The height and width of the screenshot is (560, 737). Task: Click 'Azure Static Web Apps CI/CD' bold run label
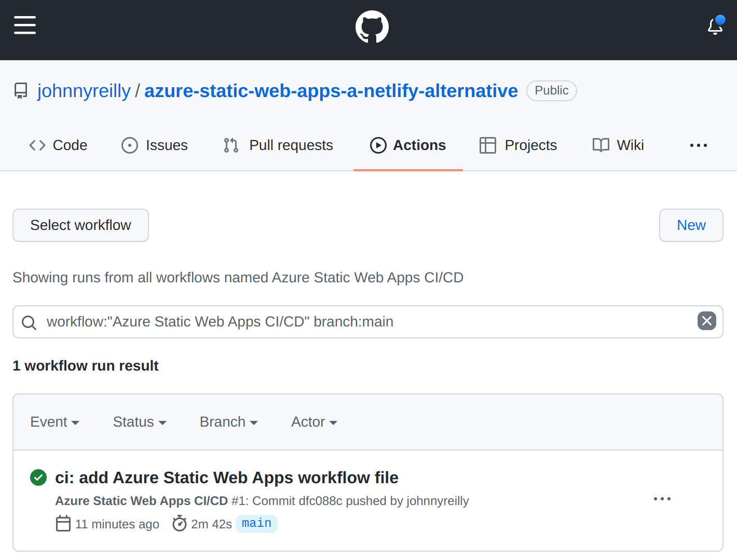click(x=142, y=501)
